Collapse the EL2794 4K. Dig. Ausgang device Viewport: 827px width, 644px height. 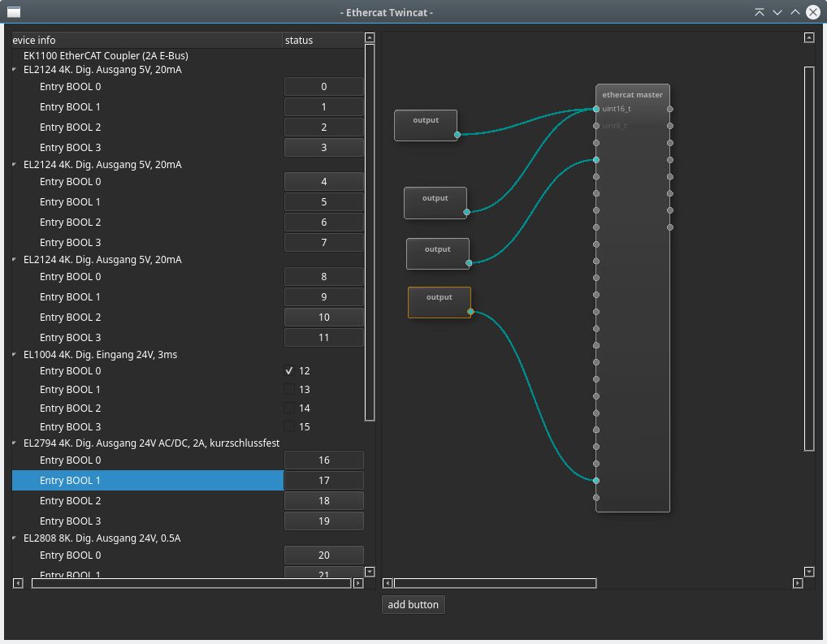(15, 443)
